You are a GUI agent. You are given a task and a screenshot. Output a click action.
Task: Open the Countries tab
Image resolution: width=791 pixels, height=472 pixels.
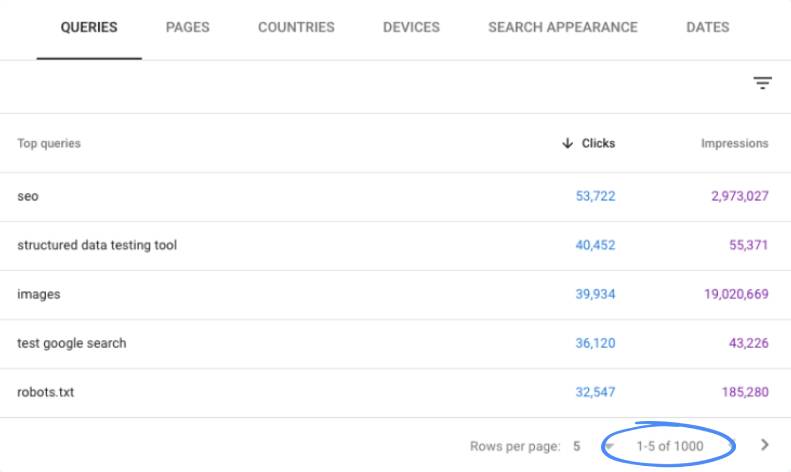(296, 28)
